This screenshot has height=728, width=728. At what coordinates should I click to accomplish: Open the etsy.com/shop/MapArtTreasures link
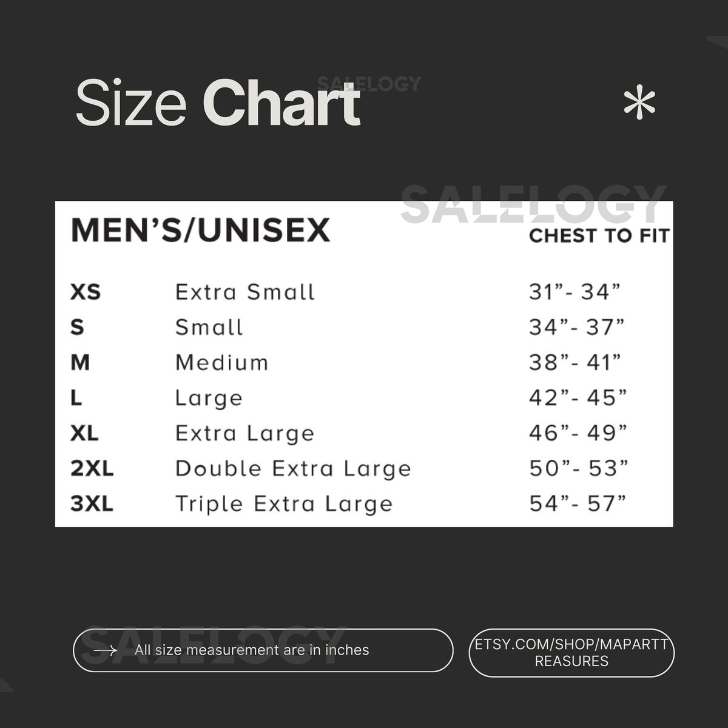571,652
